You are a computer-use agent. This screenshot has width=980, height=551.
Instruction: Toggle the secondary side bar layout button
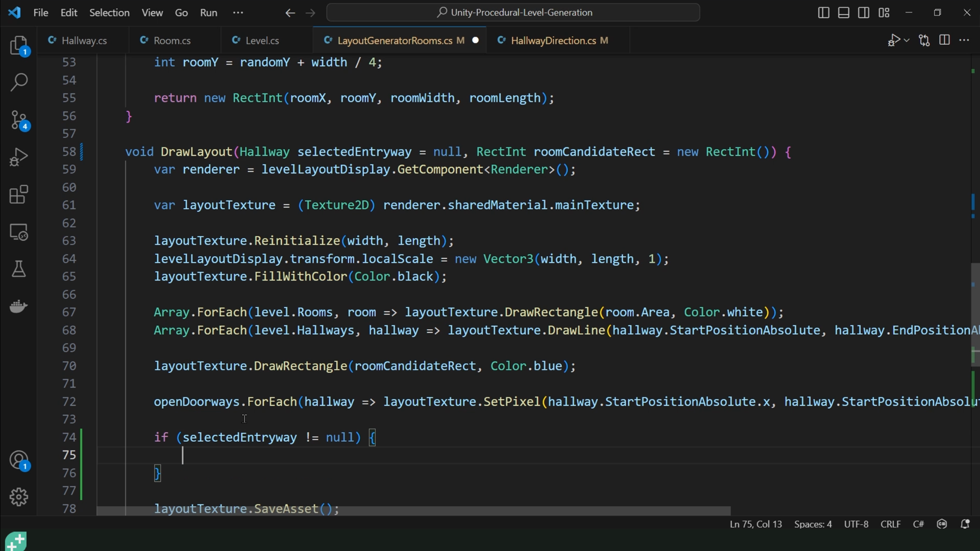(864, 13)
